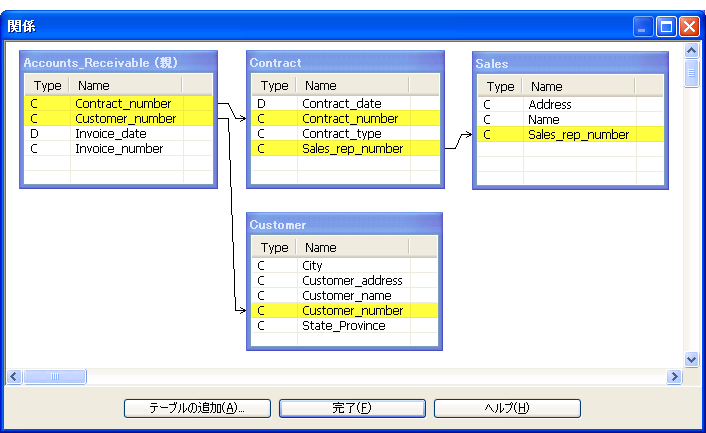Select Contract_number in Accounts_Receivable table

click(x=123, y=104)
